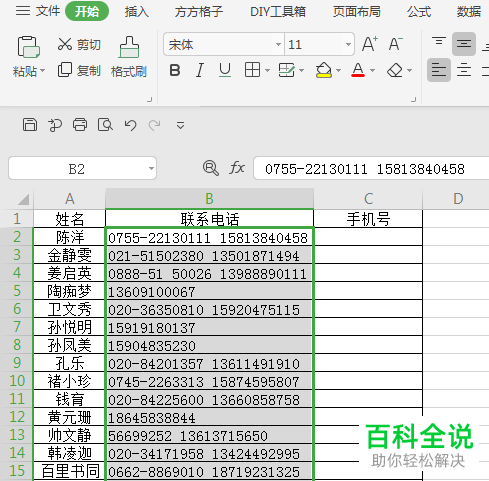
Task: Open table style dropdown arrow
Action: pos(301,71)
